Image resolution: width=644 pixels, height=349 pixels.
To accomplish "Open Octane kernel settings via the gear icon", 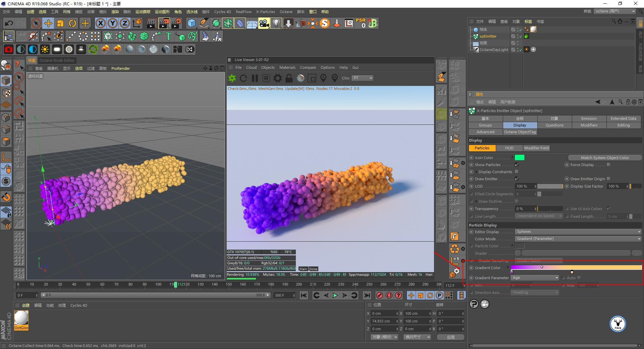I will click(x=277, y=78).
